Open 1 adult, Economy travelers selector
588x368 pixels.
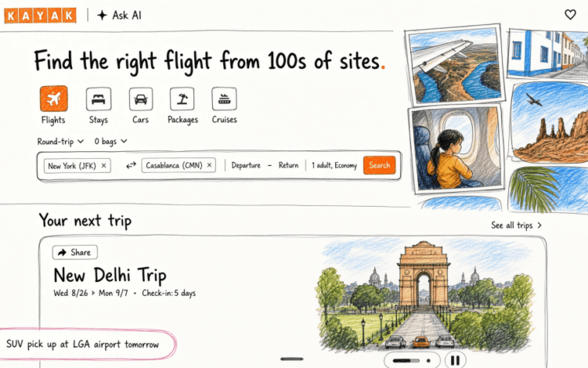(334, 165)
